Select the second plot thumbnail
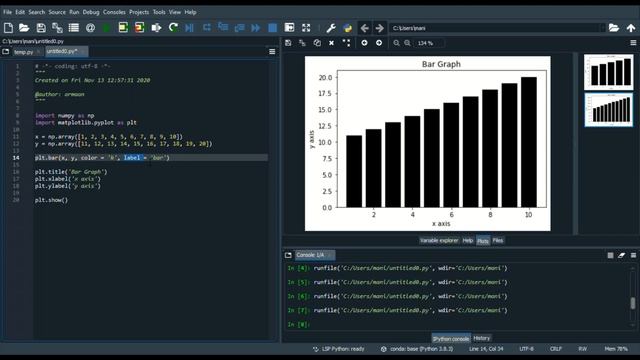The height and width of the screenshot is (360, 640). [608, 110]
